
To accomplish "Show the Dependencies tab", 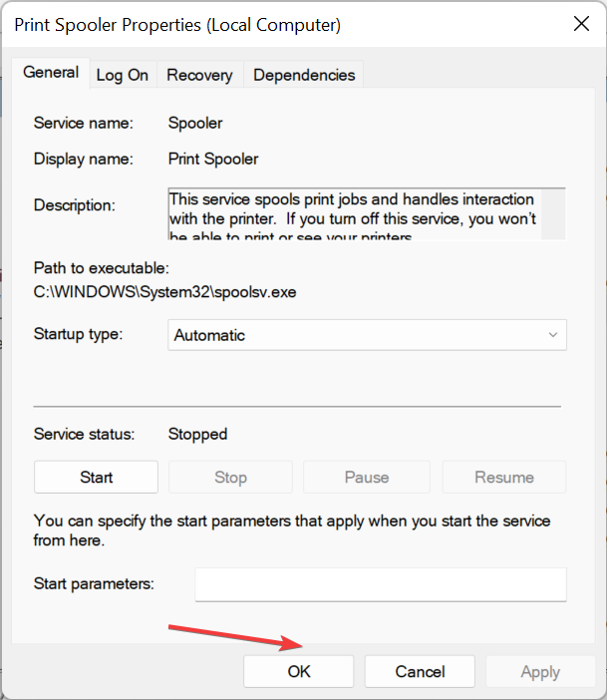I will (x=304, y=75).
